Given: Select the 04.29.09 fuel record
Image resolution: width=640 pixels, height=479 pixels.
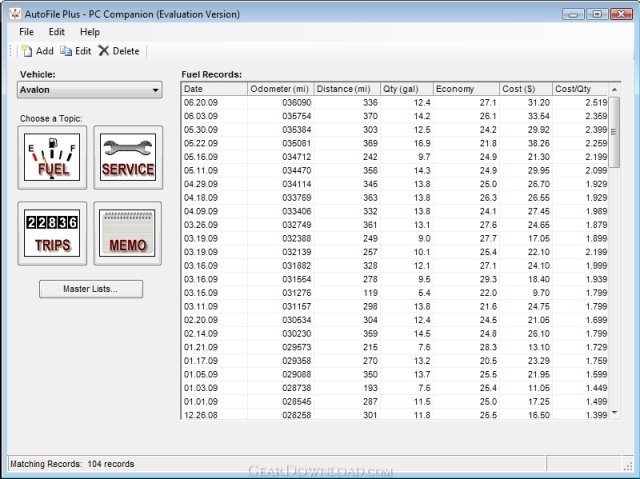Looking at the screenshot, I should [x=395, y=184].
